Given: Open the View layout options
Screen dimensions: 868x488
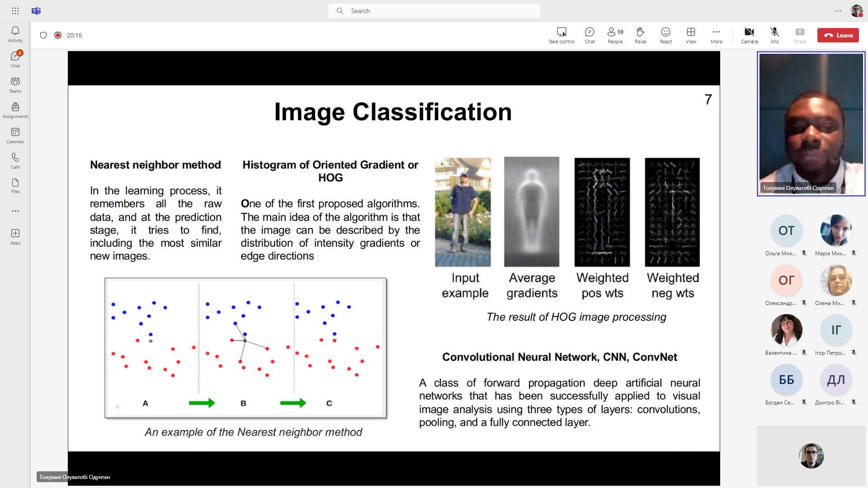Looking at the screenshot, I should coord(691,35).
